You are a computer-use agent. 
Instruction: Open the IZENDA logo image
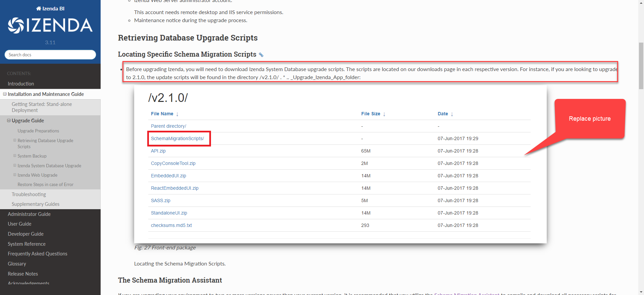[50, 25]
